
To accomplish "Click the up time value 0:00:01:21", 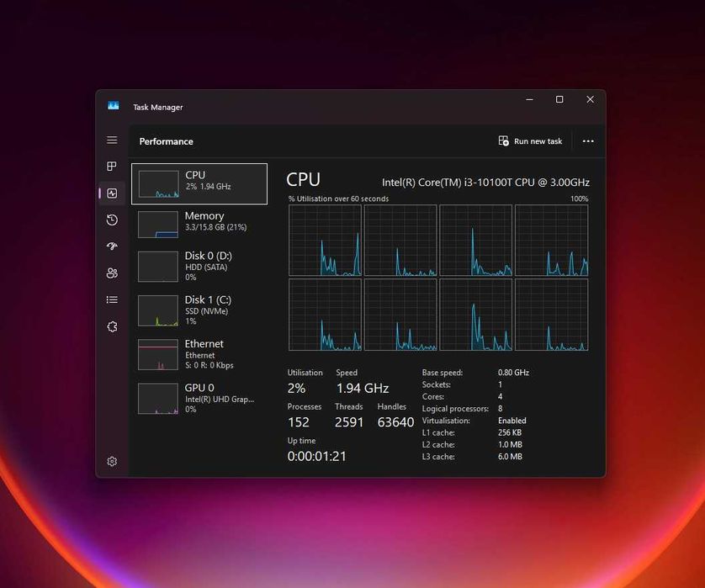I will click(317, 457).
